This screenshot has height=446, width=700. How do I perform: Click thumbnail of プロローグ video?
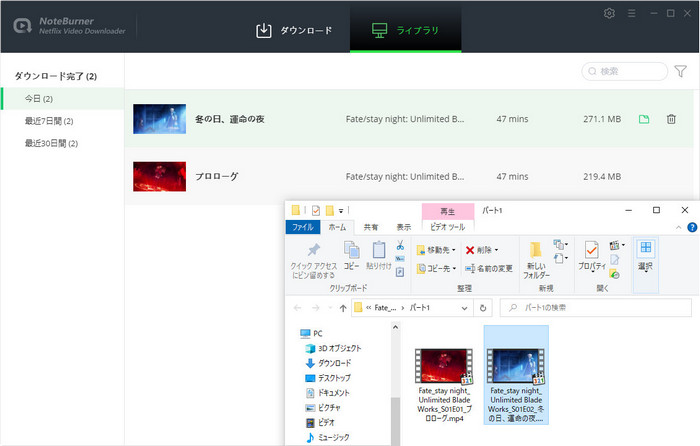tap(159, 176)
